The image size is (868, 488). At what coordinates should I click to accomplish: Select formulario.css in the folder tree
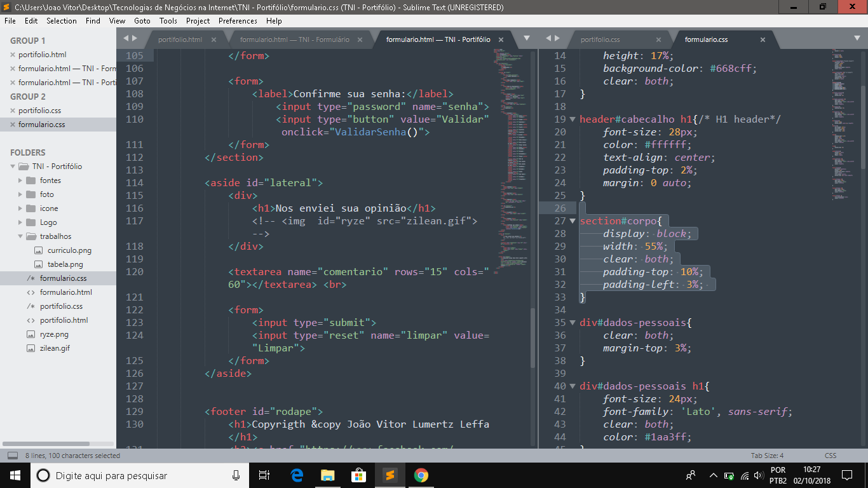tap(63, 278)
